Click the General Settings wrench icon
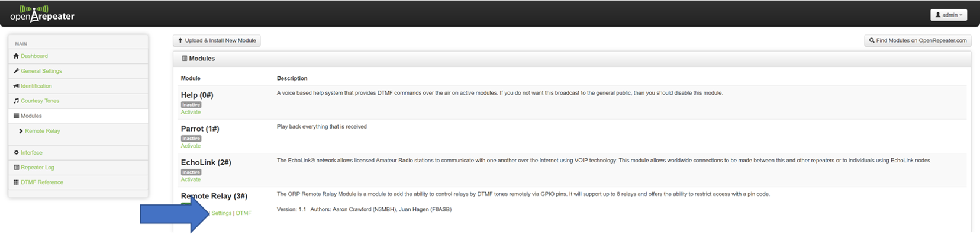The height and width of the screenshot is (234, 980). (16, 71)
